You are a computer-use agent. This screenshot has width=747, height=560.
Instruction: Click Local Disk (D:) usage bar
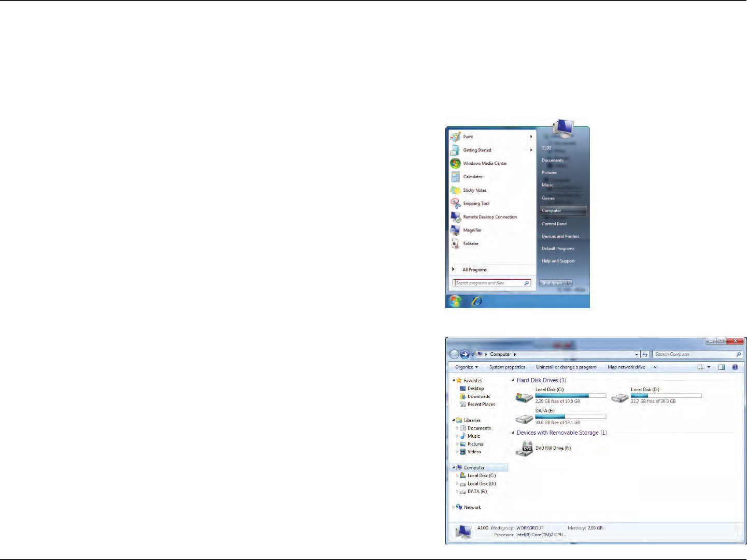pos(666,396)
